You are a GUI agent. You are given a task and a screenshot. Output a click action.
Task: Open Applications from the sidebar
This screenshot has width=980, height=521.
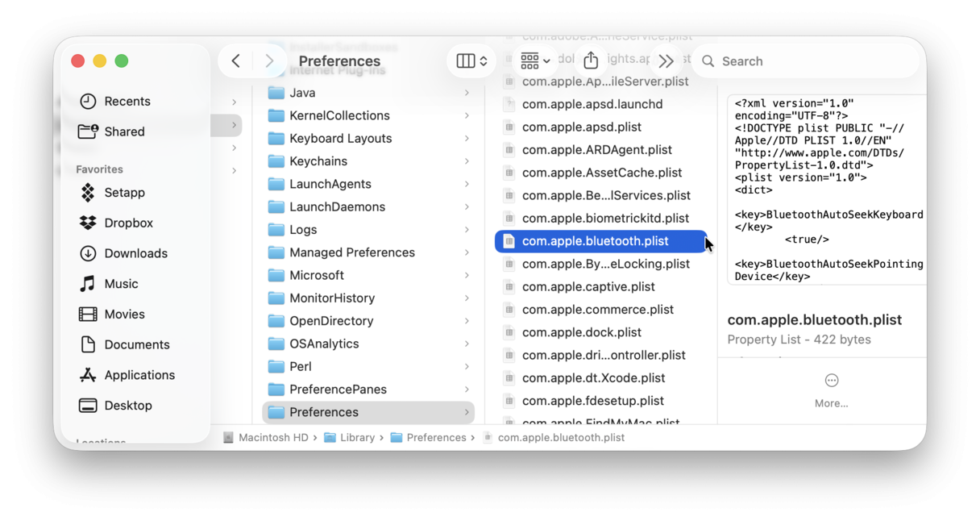(x=139, y=375)
